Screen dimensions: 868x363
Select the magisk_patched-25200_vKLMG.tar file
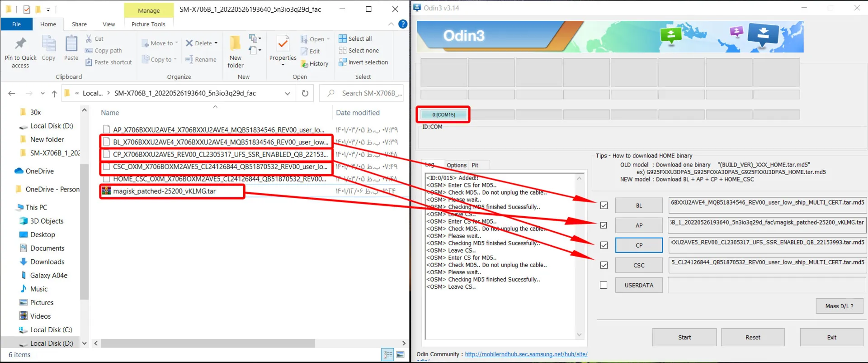[x=164, y=191]
